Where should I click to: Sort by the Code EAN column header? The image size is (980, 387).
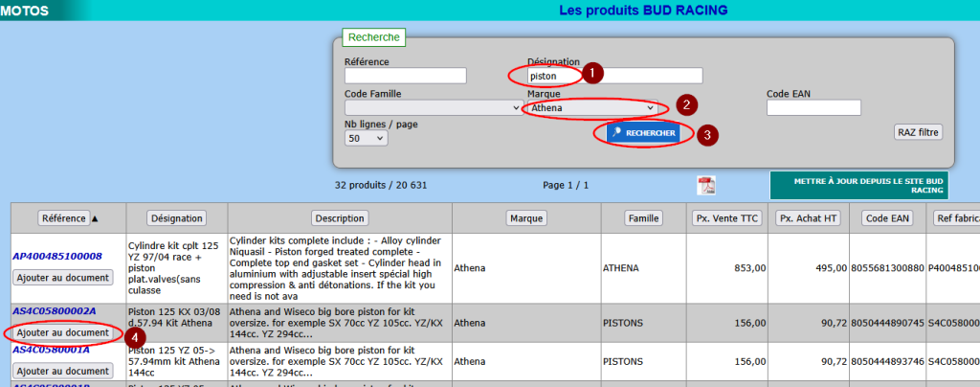coord(887,218)
